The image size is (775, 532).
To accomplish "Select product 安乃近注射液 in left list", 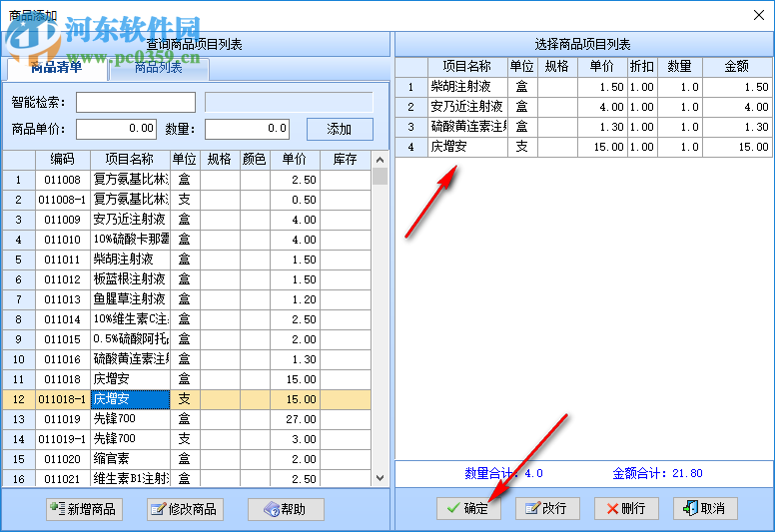I will coord(187,220).
